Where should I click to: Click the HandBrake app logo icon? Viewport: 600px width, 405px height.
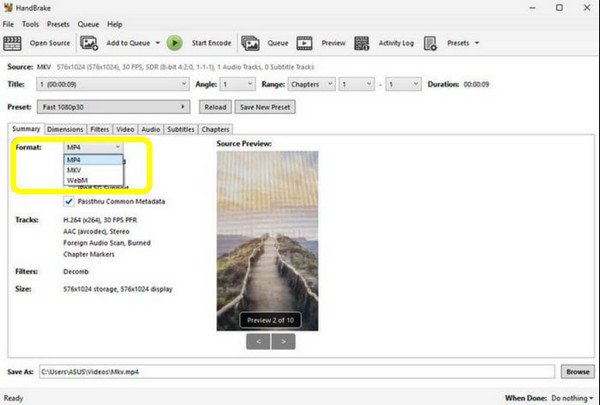click(x=8, y=7)
